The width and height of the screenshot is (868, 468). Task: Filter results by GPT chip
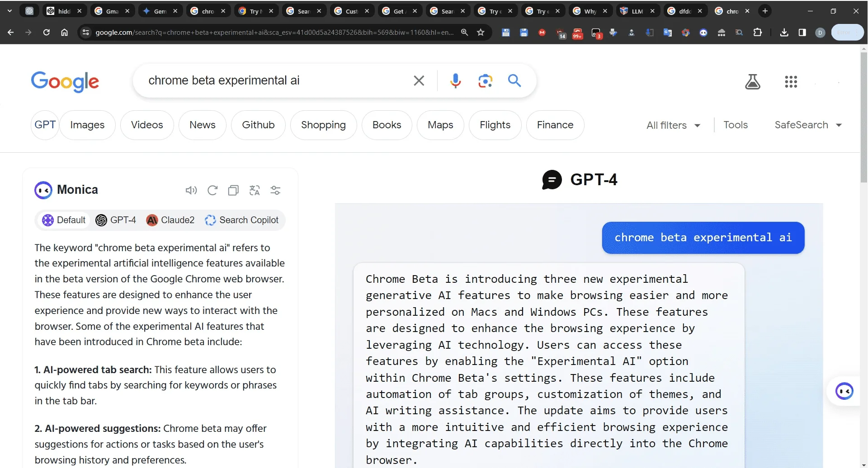click(x=45, y=125)
